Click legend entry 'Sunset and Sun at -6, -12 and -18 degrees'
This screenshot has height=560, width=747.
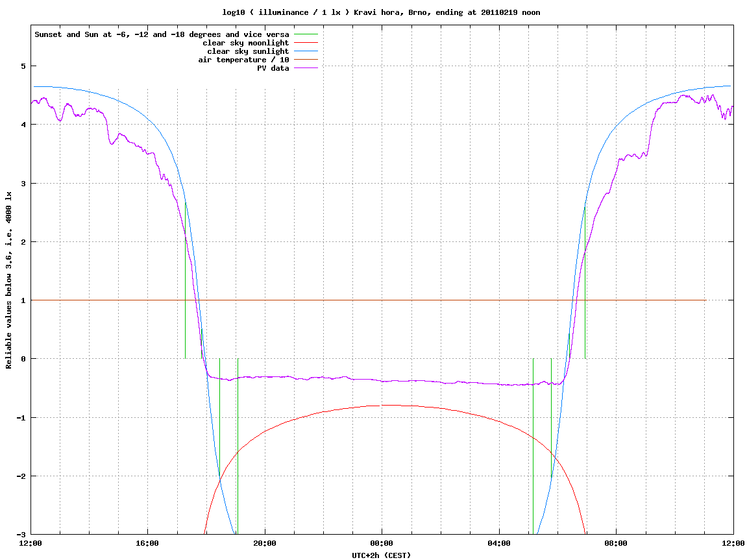[x=162, y=34]
